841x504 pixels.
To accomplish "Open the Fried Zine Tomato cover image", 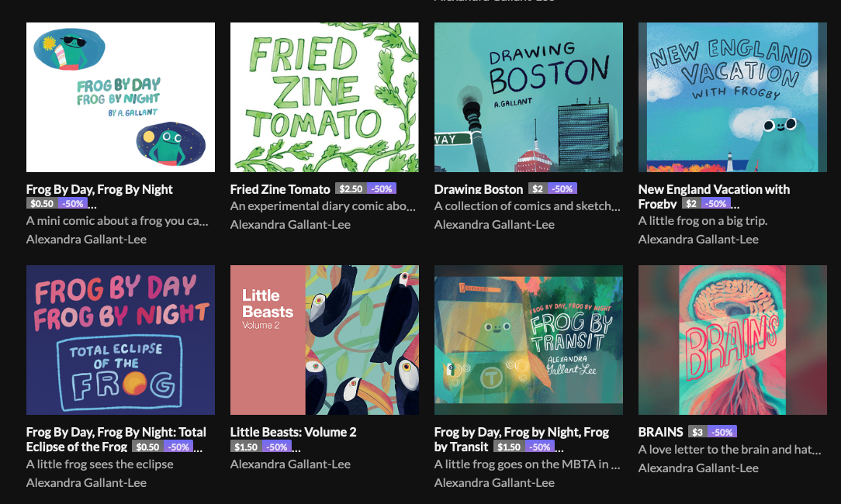I will coord(324,97).
